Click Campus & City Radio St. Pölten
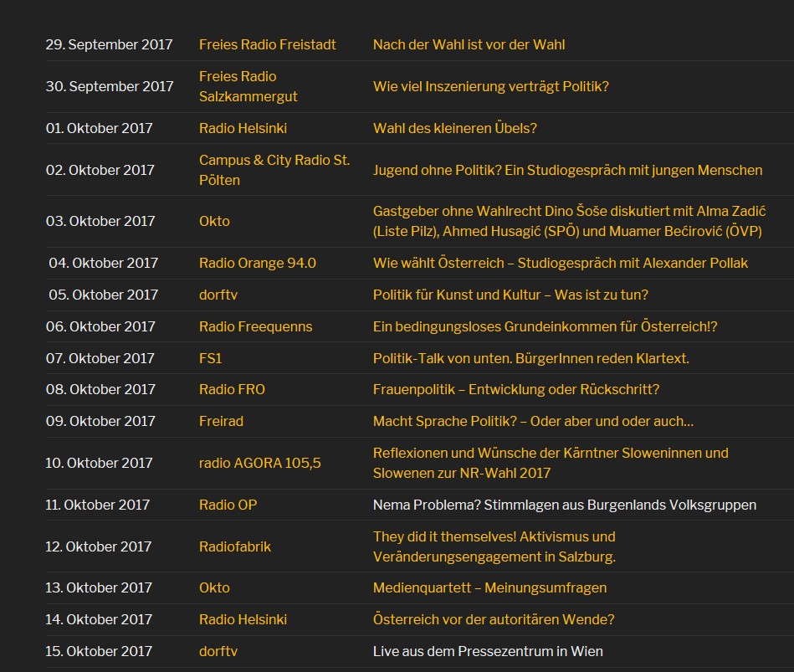 coord(274,170)
